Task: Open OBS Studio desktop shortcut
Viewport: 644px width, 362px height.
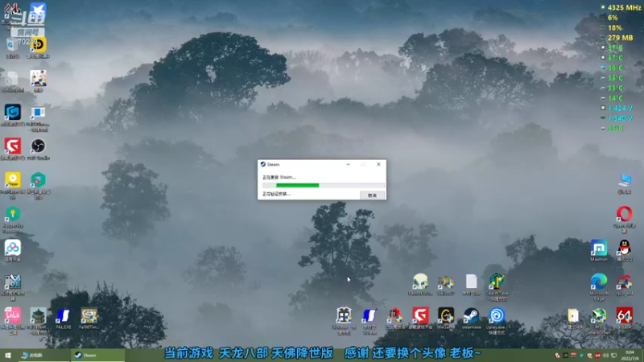Action: (x=38, y=149)
